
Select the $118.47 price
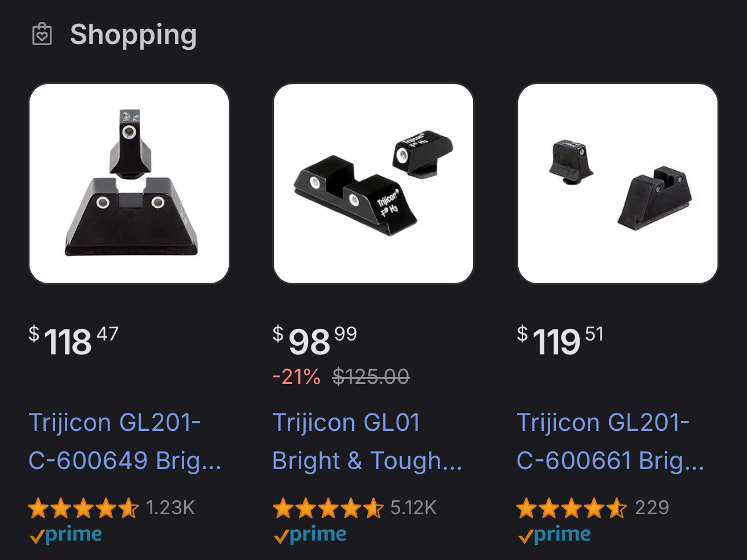coord(74,341)
